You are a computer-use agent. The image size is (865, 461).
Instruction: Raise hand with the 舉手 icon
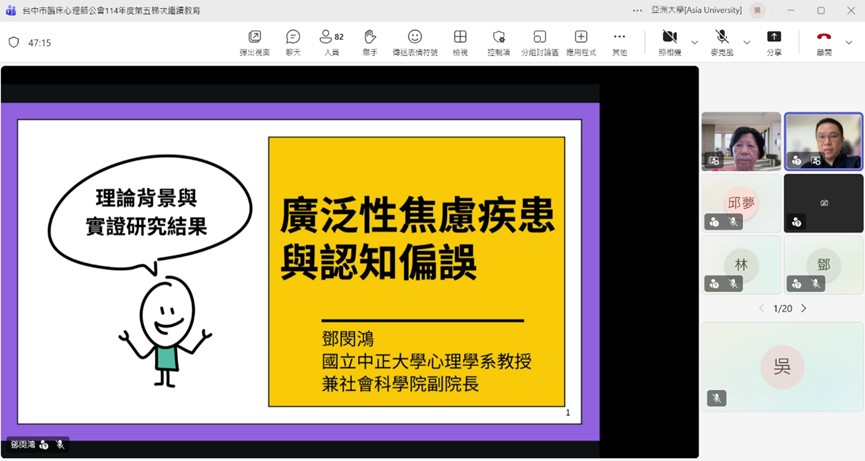370,42
